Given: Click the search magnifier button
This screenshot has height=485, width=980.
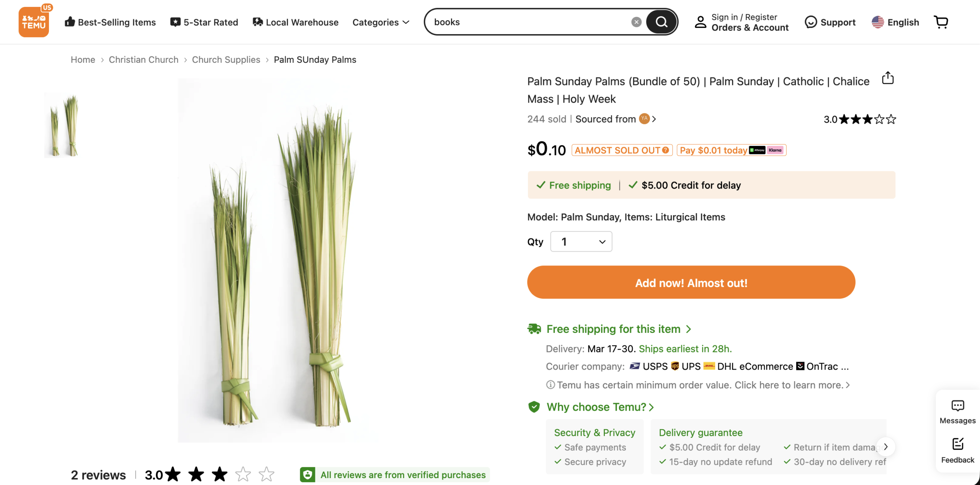Looking at the screenshot, I should 661,22.
